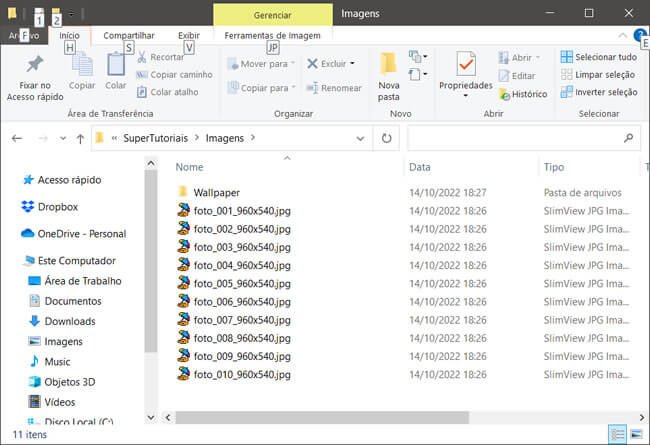Click Selecionar tudo button
Viewport: 650px width, 445px height.
[x=599, y=57]
